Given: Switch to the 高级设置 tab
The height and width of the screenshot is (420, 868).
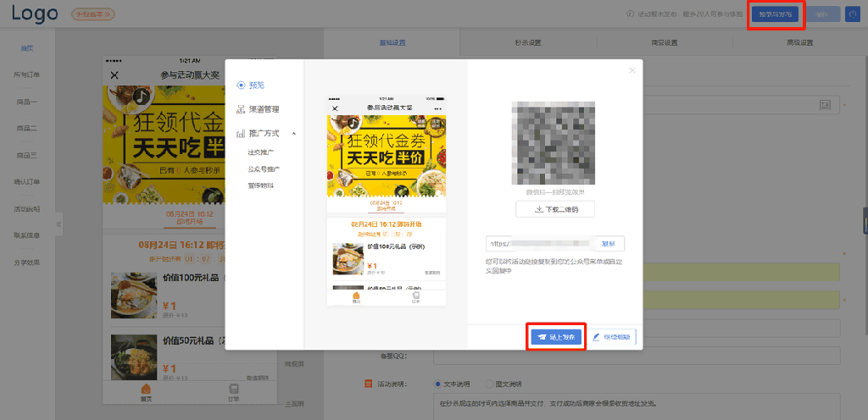Looking at the screenshot, I should coord(800,42).
